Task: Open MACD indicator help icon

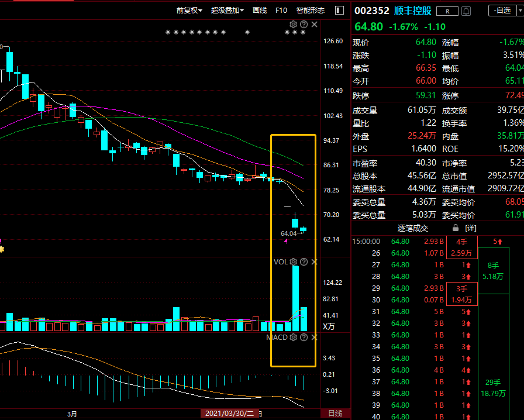Action: pos(304,338)
